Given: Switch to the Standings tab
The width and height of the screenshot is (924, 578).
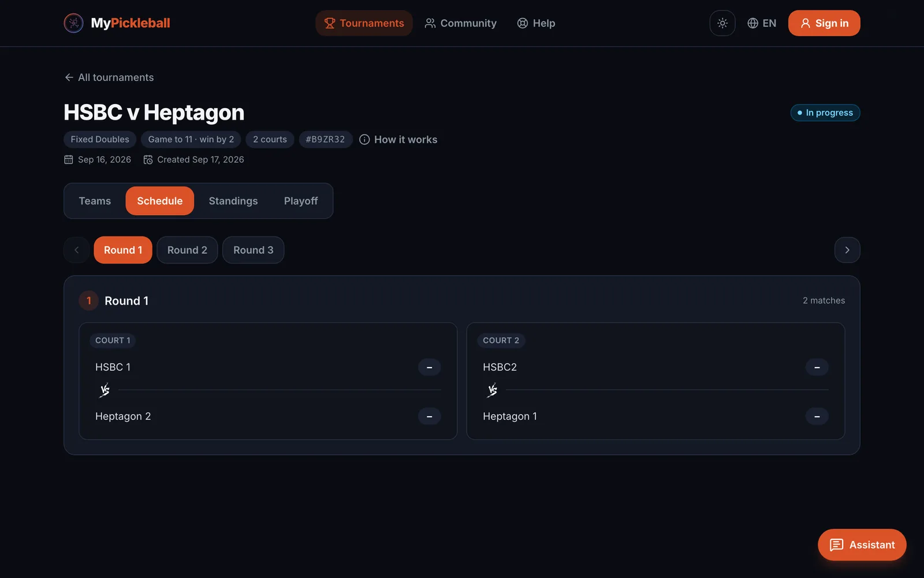Looking at the screenshot, I should click(233, 201).
